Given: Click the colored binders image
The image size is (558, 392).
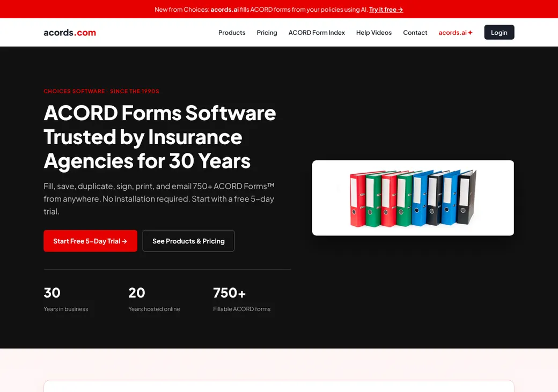Looking at the screenshot, I should pyautogui.click(x=413, y=198).
